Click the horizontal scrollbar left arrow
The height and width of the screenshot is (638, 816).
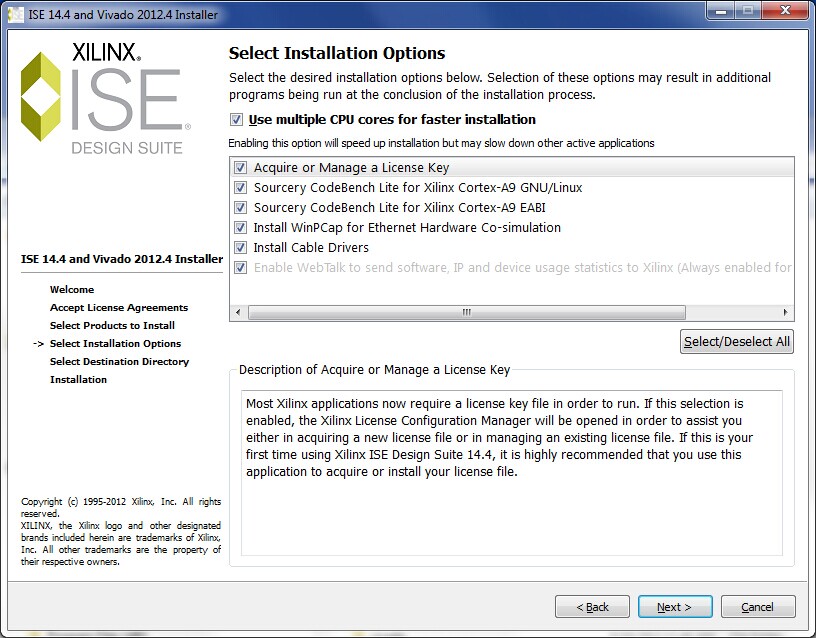coord(238,312)
